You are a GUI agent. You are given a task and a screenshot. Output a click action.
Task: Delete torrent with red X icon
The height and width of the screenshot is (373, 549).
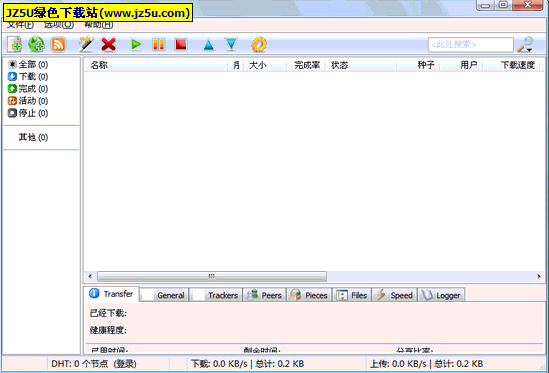coord(109,45)
